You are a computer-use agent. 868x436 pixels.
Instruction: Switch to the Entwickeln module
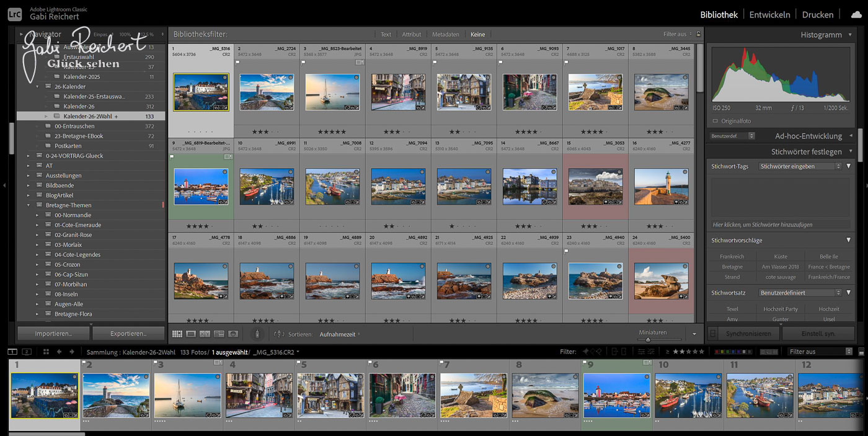coord(769,14)
